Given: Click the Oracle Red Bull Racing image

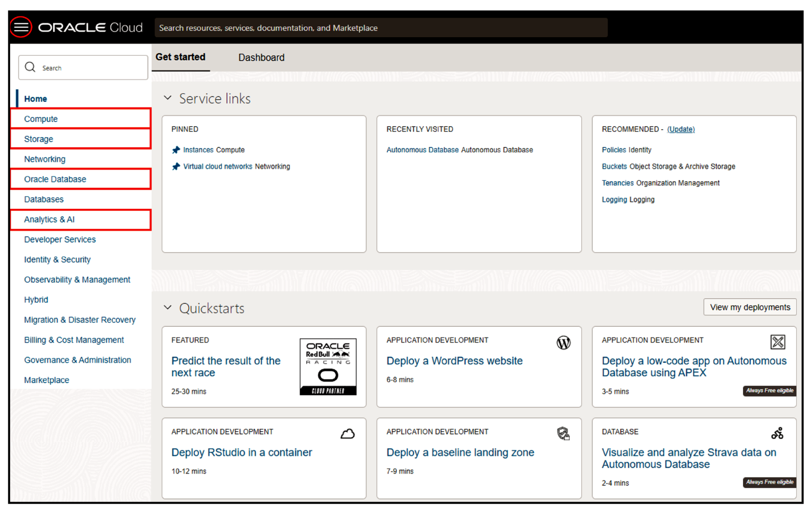Looking at the screenshot, I should [x=328, y=367].
